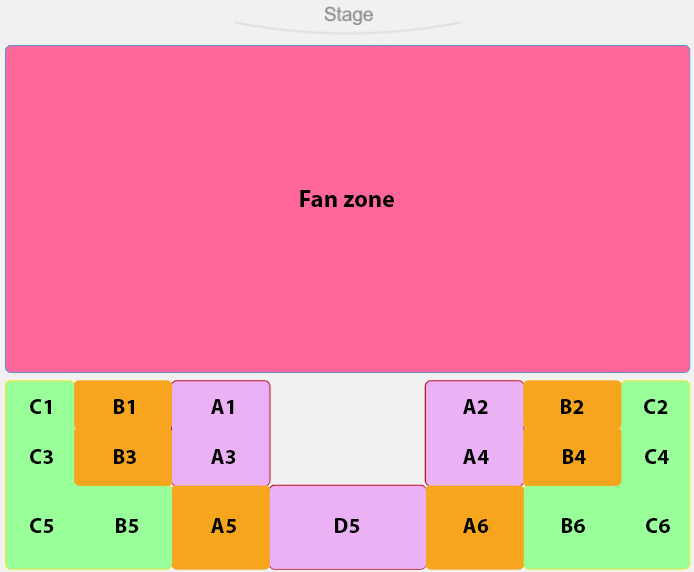694x572 pixels.
Task: Click section A4 on the seat map
Action: 475,457
